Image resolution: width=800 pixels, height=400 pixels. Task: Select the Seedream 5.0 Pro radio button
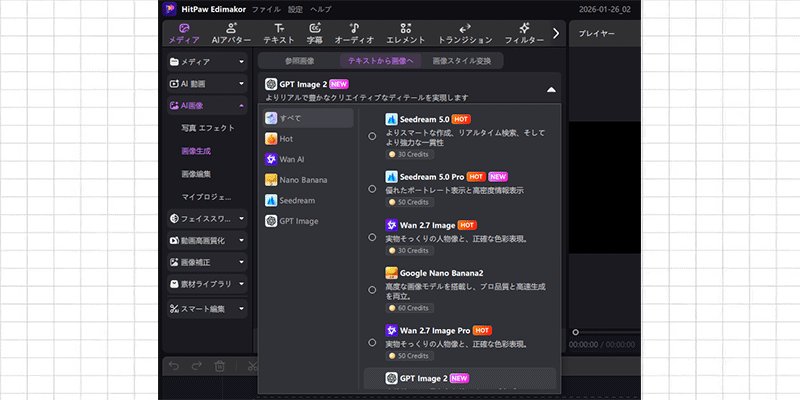(x=372, y=189)
